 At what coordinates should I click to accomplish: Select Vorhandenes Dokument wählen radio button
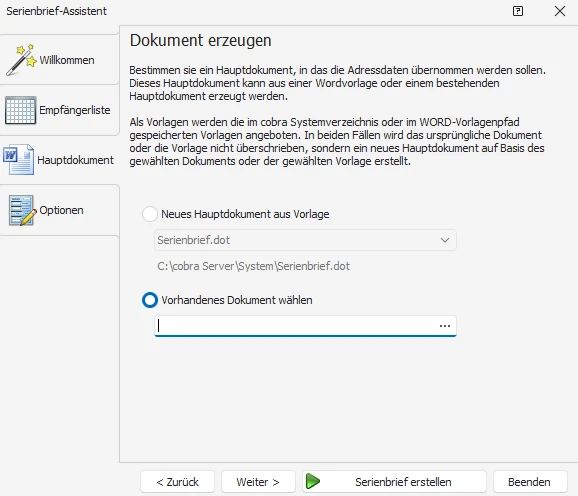coord(150,300)
